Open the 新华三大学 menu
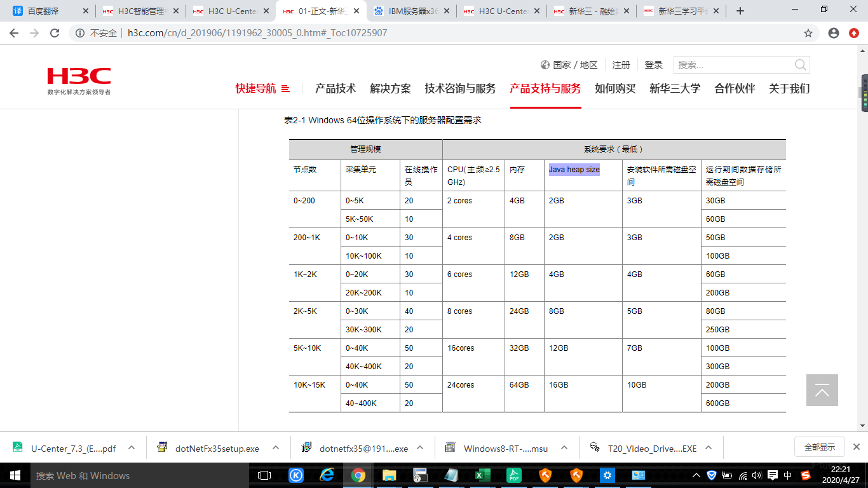The image size is (868, 488). 675,89
